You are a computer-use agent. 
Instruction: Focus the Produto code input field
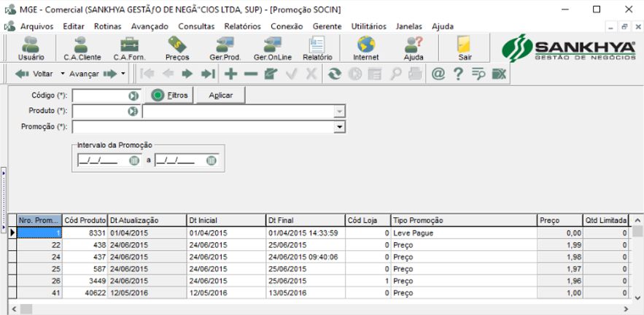pyautogui.click(x=100, y=112)
